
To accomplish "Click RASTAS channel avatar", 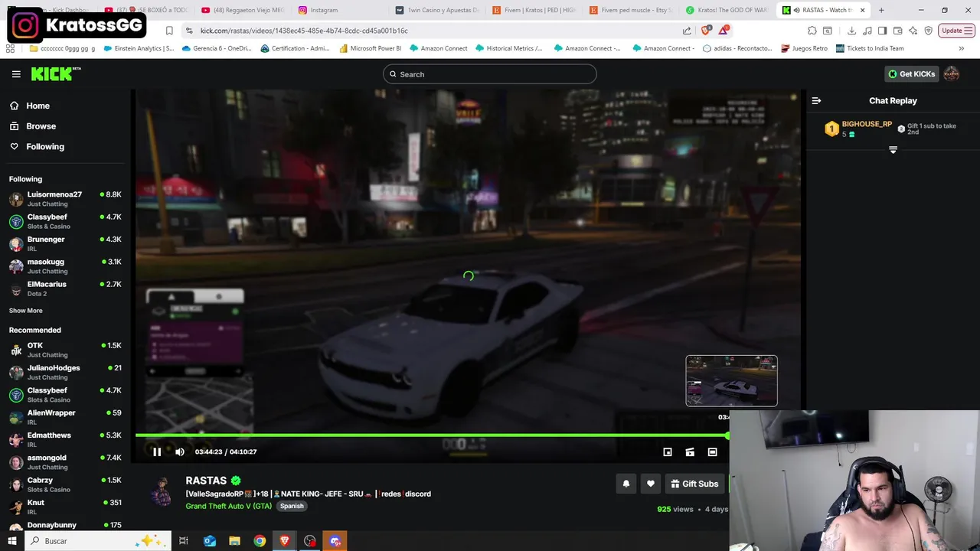I will coord(162,492).
